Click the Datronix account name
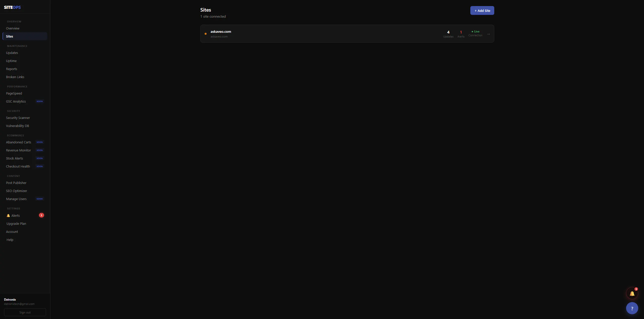This screenshot has height=319, width=644. point(10,300)
